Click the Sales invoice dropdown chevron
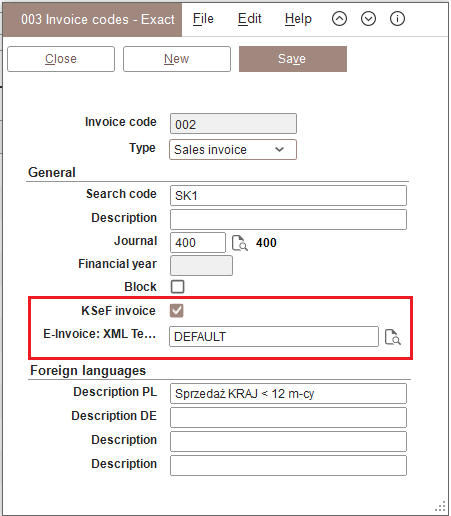The image size is (451, 516). point(279,149)
